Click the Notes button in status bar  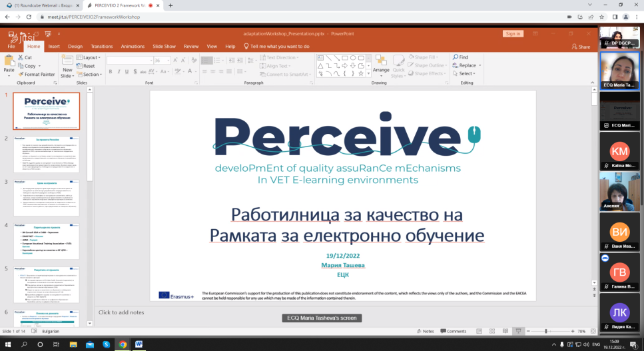click(426, 331)
